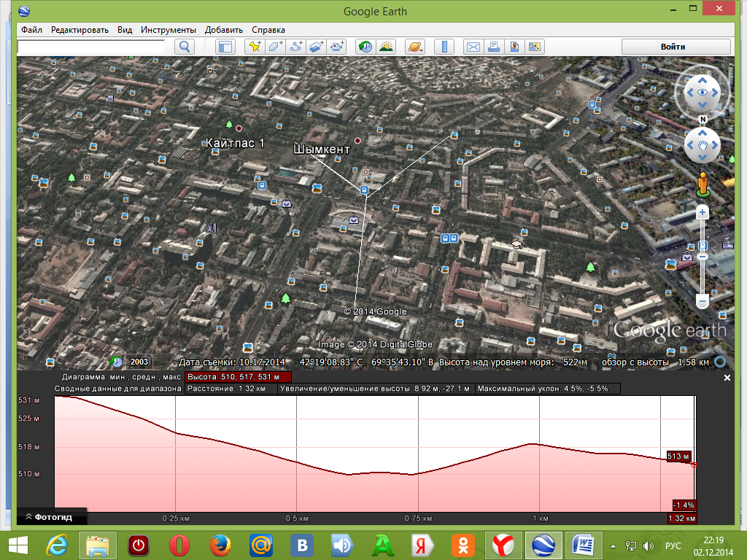Image resolution: width=747 pixels, height=560 pixels.
Task: Close the elevation profile panel
Action: coord(727,378)
